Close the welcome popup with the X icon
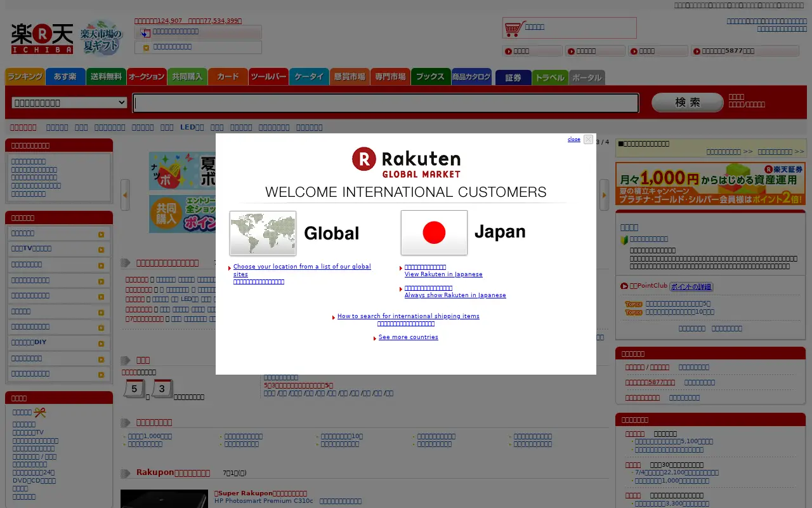The width and height of the screenshot is (812, 508). coord(588,140)
